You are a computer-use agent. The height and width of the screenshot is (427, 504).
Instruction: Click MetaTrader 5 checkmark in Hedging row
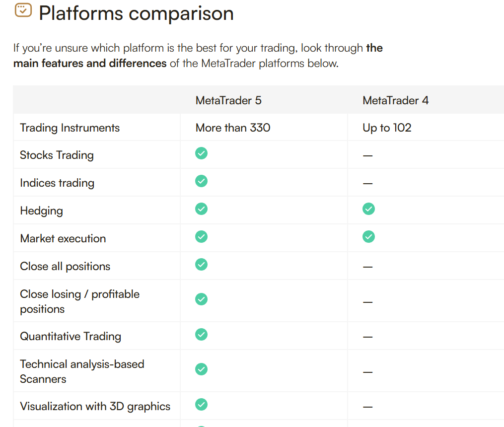click(x=201, y=209)
